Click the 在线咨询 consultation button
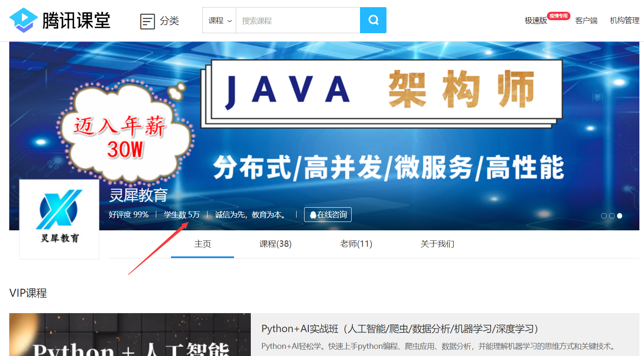644x356 pixels. click(328, 214)
